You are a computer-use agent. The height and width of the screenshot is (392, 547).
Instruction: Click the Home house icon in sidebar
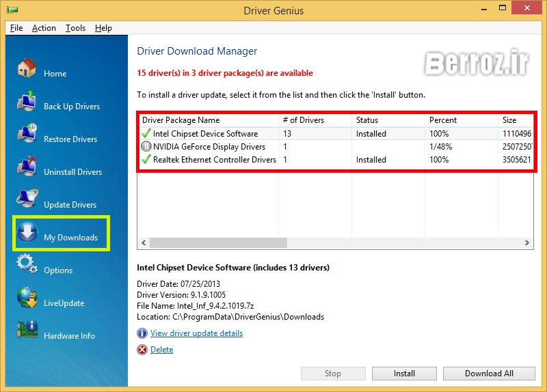click(x=27, y=68)
